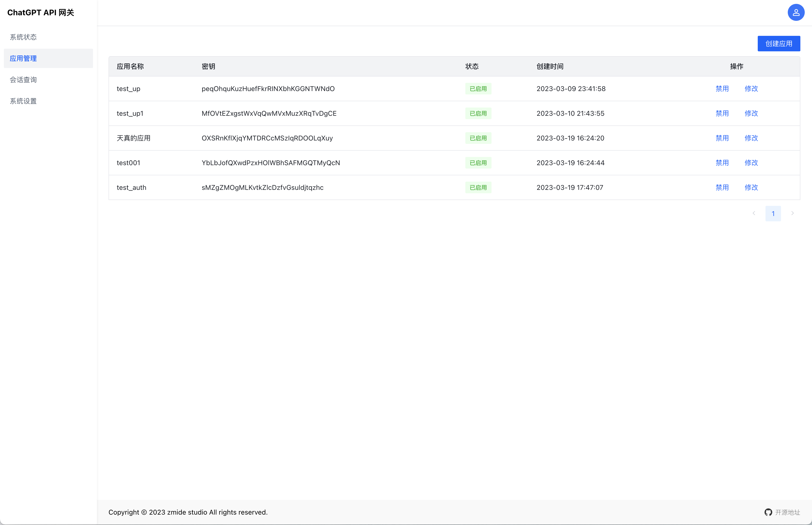Viewport: 812px width, 525px height.
Task: Edit the test_up app via 修改
Action: [x=751, y=89]
